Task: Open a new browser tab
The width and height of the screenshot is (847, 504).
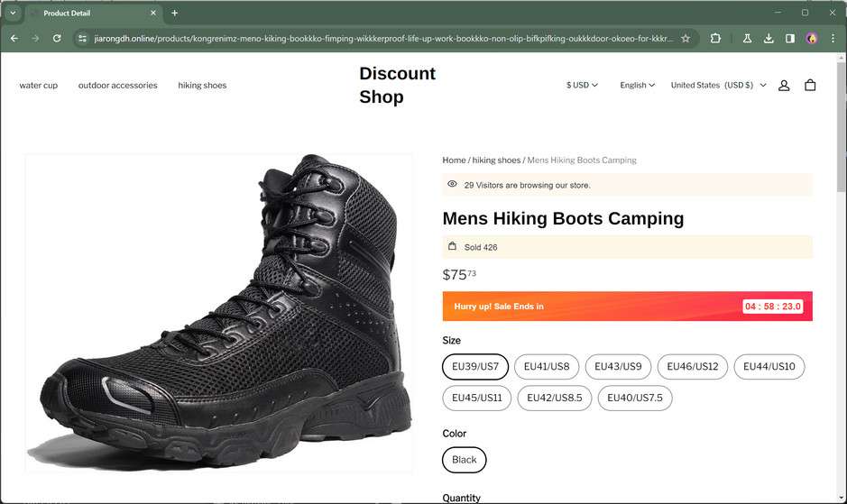Action: coord(174,13)
